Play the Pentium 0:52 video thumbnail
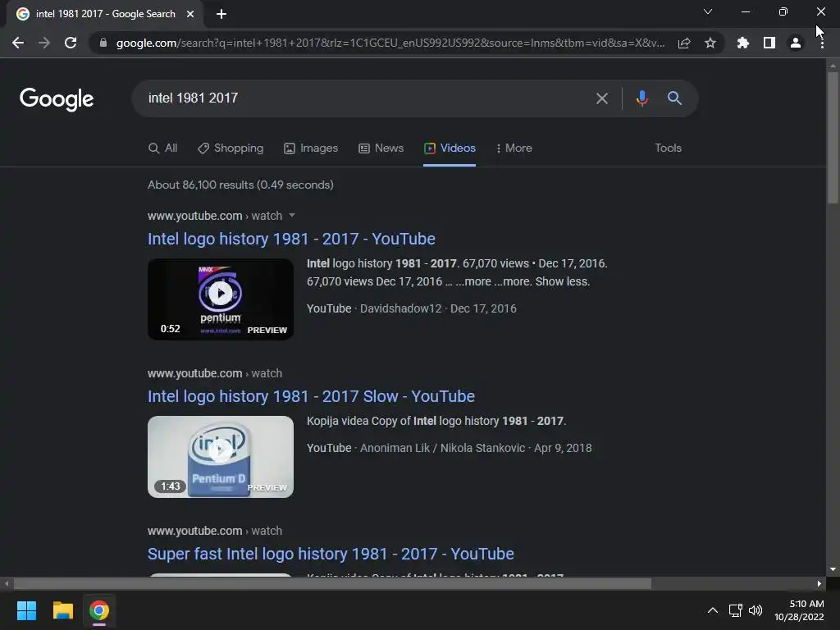This screenshot has height=630, width=840. [x=221, y=299]
